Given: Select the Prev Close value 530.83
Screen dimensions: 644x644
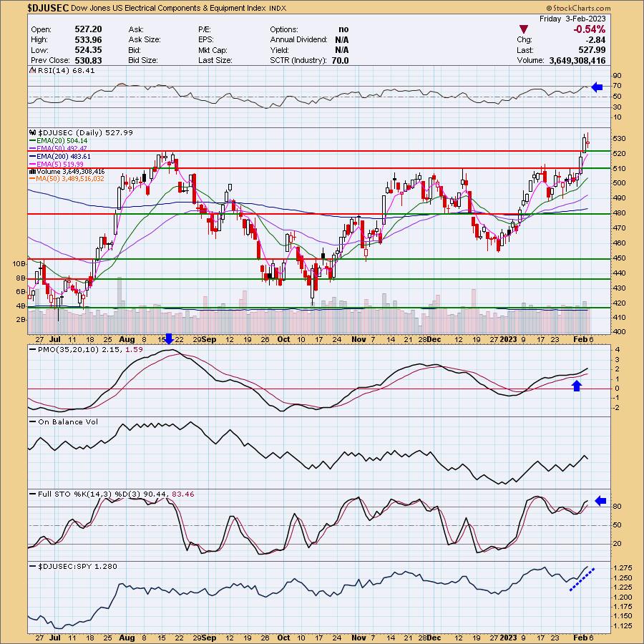Looking at the screenshot, I should 88,60.
